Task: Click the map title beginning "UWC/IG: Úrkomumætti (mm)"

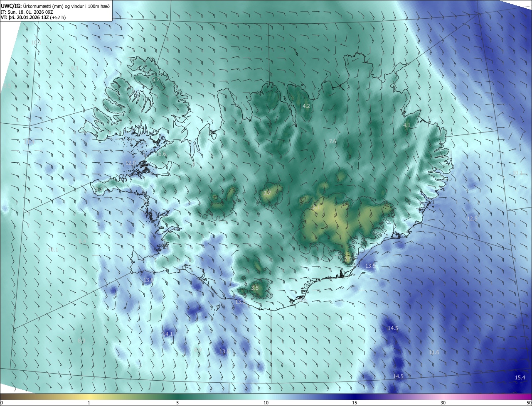Action: pyautogui.click(x=55, y=6)
